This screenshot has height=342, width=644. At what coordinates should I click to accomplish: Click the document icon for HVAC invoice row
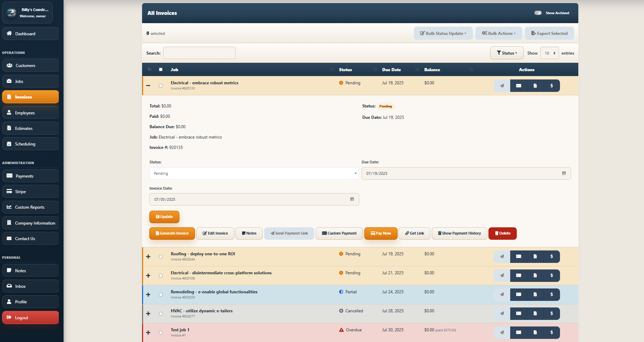[535, 314]
